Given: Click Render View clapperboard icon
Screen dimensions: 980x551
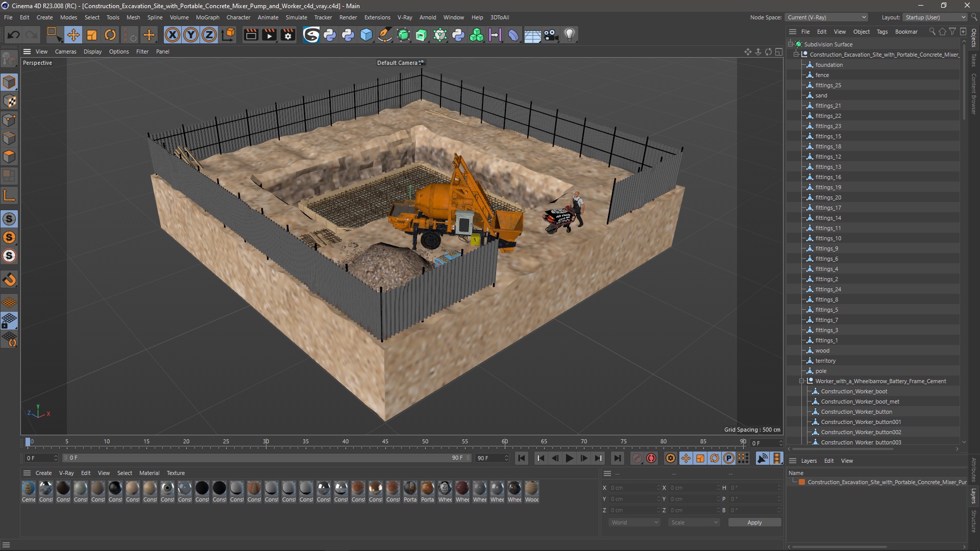Looking at the screenshot, I should [x=251, y=35].
